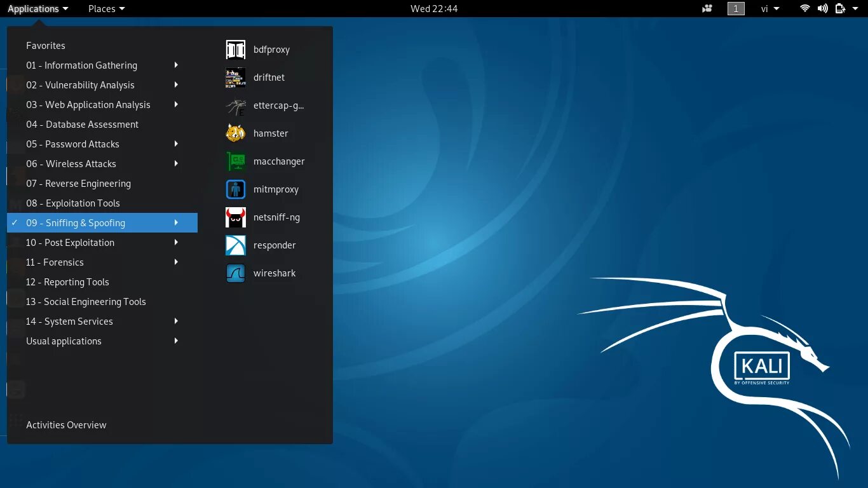Image resolution: width=868 pixels, height=488 pixels.
Task: Select workspace 1 indicator in top bar
Action: click(x=736, y=8)
